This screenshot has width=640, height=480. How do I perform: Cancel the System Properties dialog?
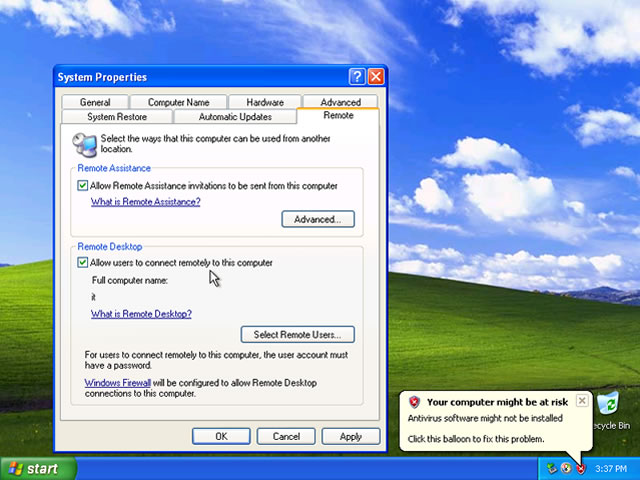point(286,436)
